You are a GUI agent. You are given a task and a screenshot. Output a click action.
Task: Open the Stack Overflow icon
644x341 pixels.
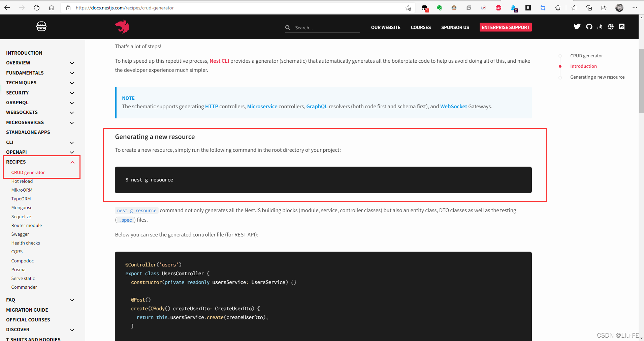coord(600,27)
